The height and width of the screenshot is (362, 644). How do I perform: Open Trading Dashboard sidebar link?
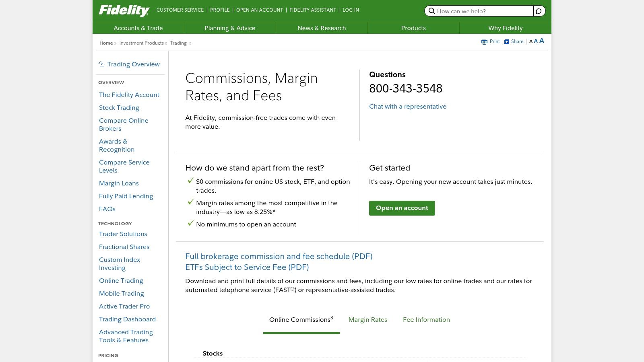coord(127,319)
